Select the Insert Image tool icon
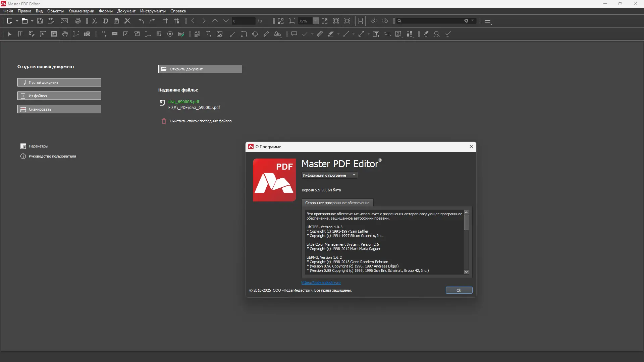The width and height of the screenshot is (644, 362). point(220,34)
